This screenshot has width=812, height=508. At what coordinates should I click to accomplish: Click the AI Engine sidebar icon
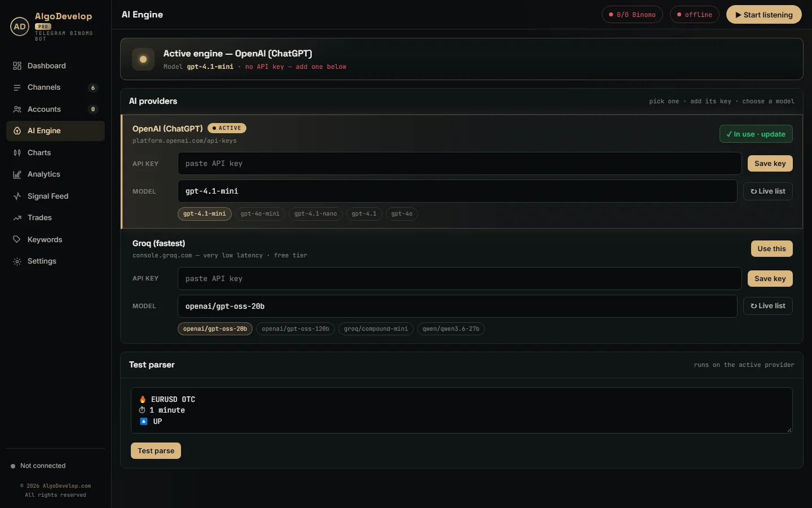pyautogui.click(x=17, y=131)
